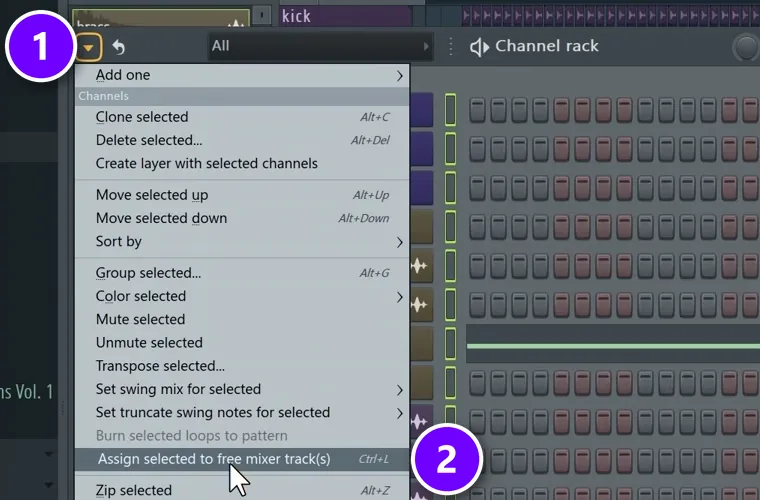Click the fourth channel's brown button
Viewport: 760px width, 500px height.
[422, 227]
